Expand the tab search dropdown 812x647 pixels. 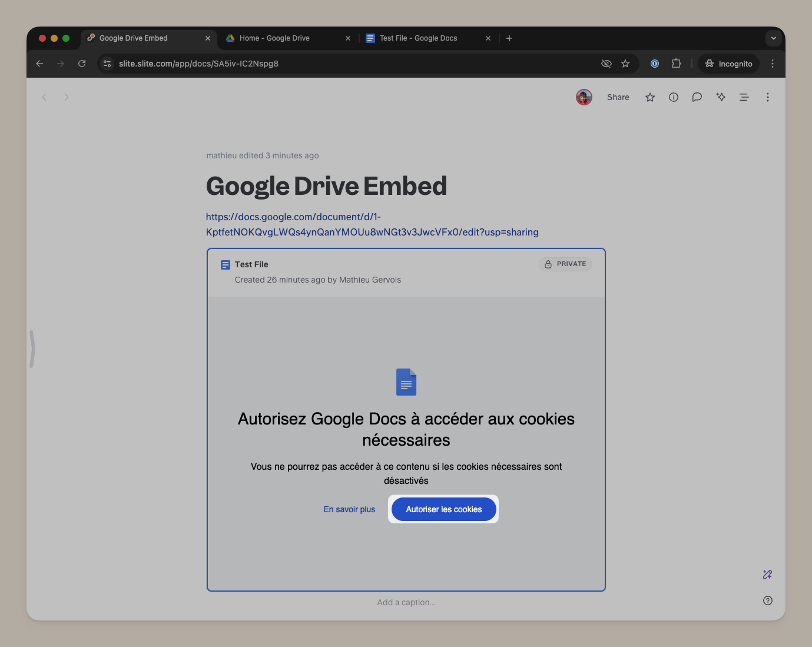click(774, 38)
